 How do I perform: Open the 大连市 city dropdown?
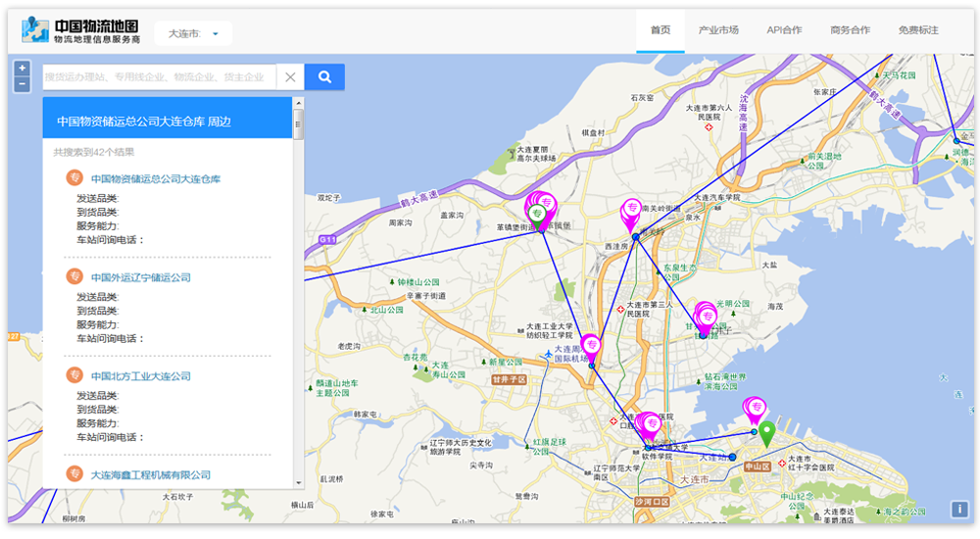tap(193, 33)
